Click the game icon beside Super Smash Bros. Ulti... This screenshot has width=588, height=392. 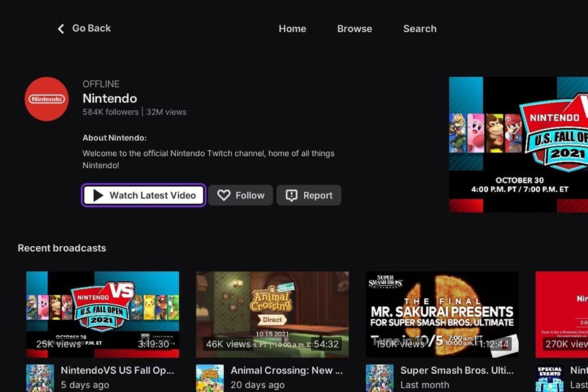380,378
